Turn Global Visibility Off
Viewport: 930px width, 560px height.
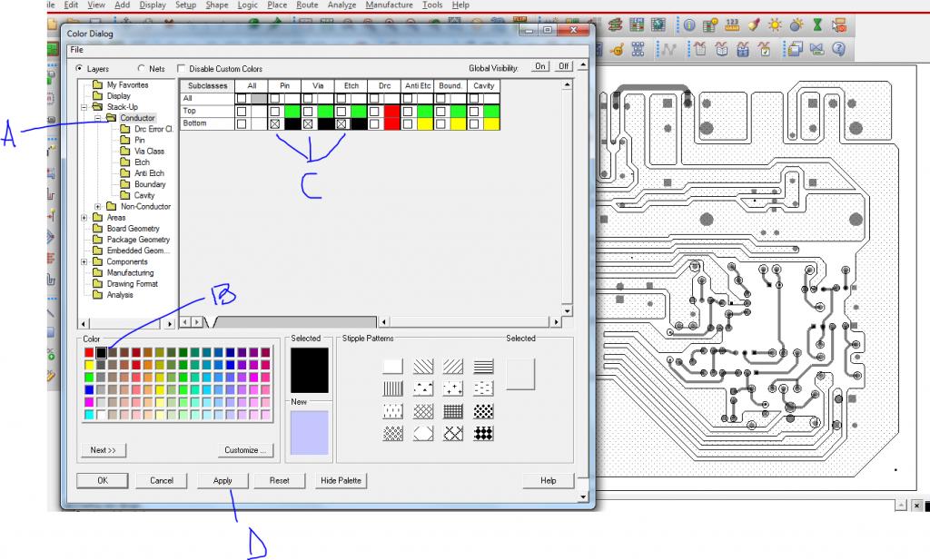[563, 66]
